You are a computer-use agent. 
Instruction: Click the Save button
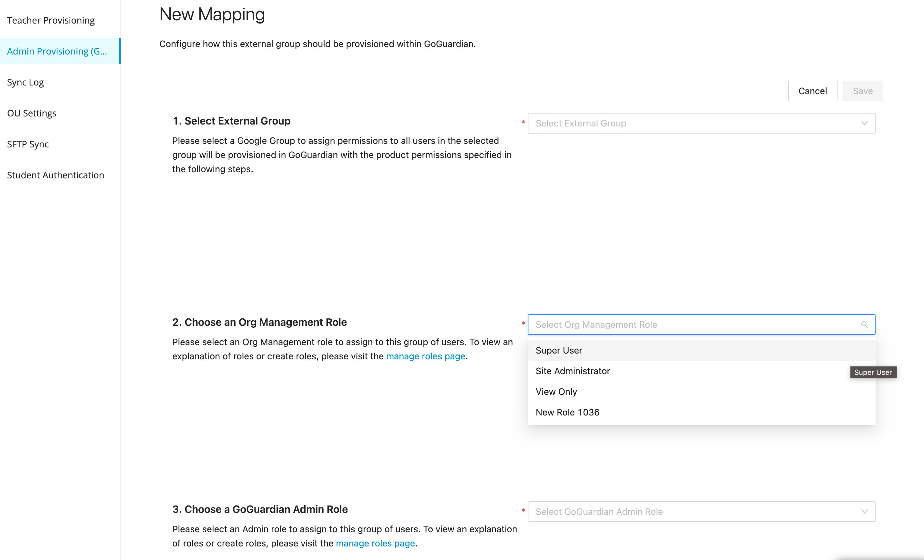click(862, 91)
